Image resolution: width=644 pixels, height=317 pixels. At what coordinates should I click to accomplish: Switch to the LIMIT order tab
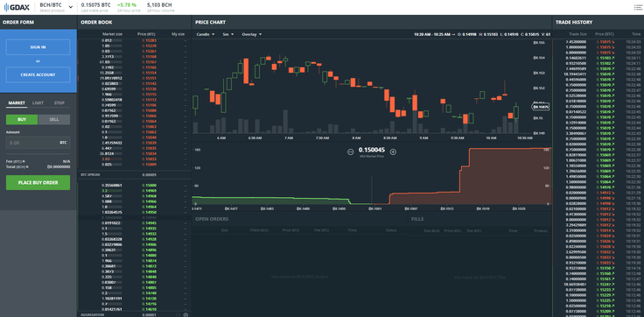tap(38, 102)
